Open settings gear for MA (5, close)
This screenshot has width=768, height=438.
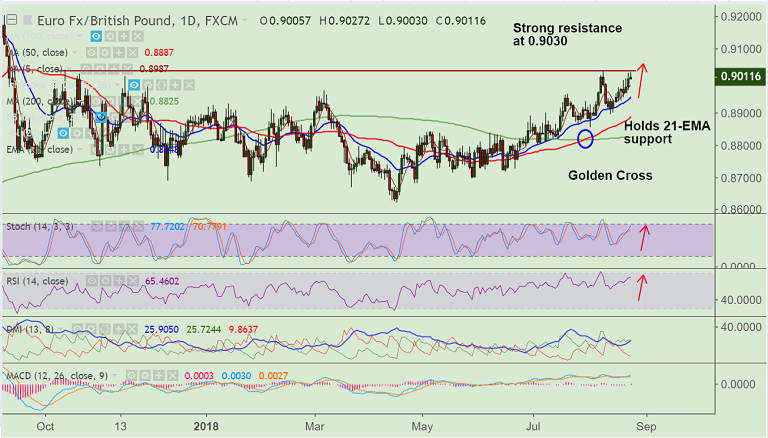[100, 69]
